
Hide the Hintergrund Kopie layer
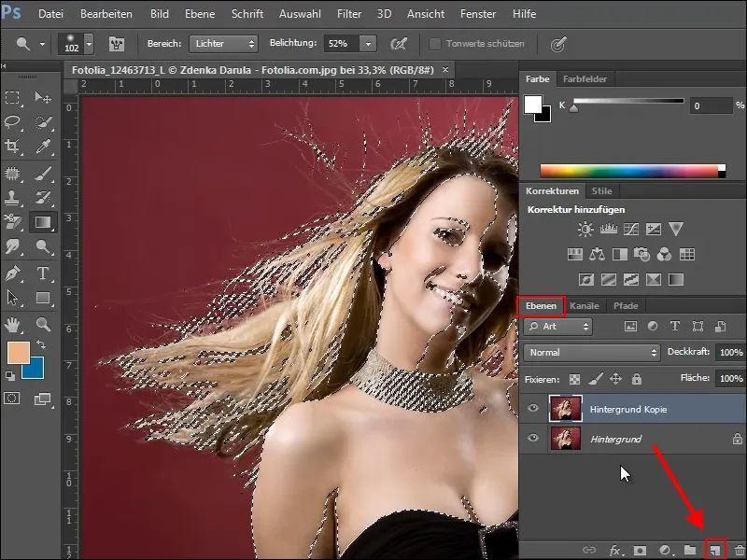coord(533,408)
